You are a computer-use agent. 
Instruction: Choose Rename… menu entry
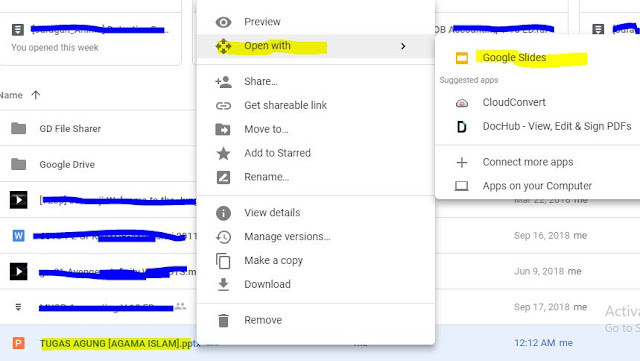(316, 177)
